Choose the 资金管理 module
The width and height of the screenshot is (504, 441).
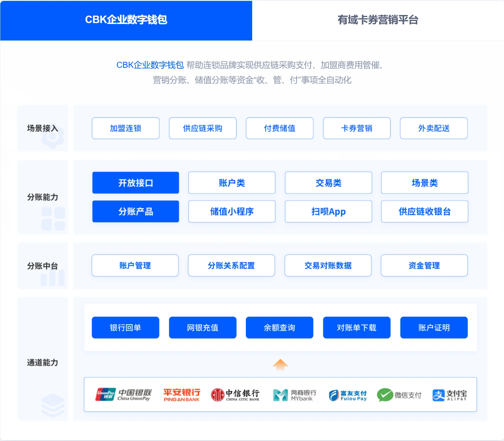[x=424, y=265]
